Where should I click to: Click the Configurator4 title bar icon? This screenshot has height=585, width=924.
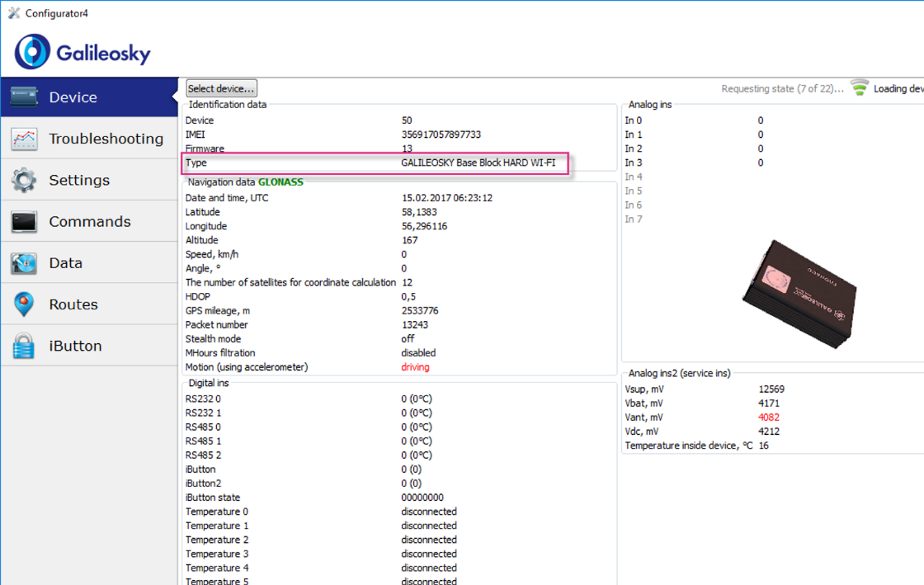[14, 13]
